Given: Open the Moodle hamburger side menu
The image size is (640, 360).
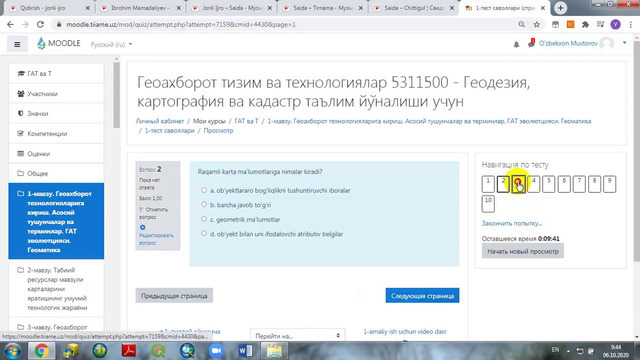Looking at the screenshot, I should click(x=17, y=44).
